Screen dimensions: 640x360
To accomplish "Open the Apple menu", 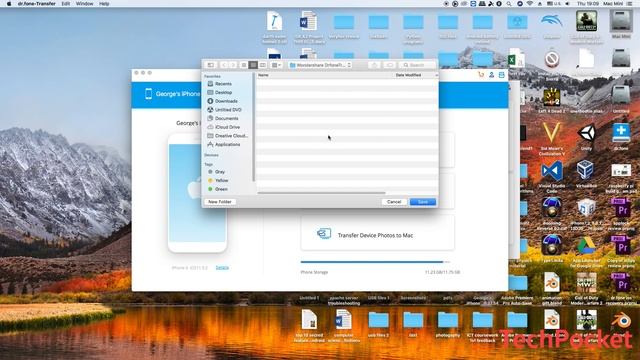I will (9, 4).
